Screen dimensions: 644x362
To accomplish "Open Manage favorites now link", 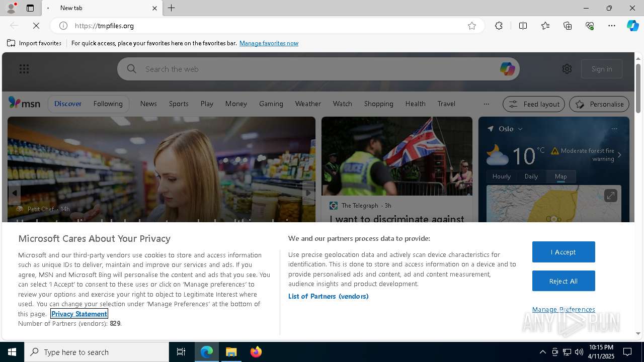I will tap(269, 43).
